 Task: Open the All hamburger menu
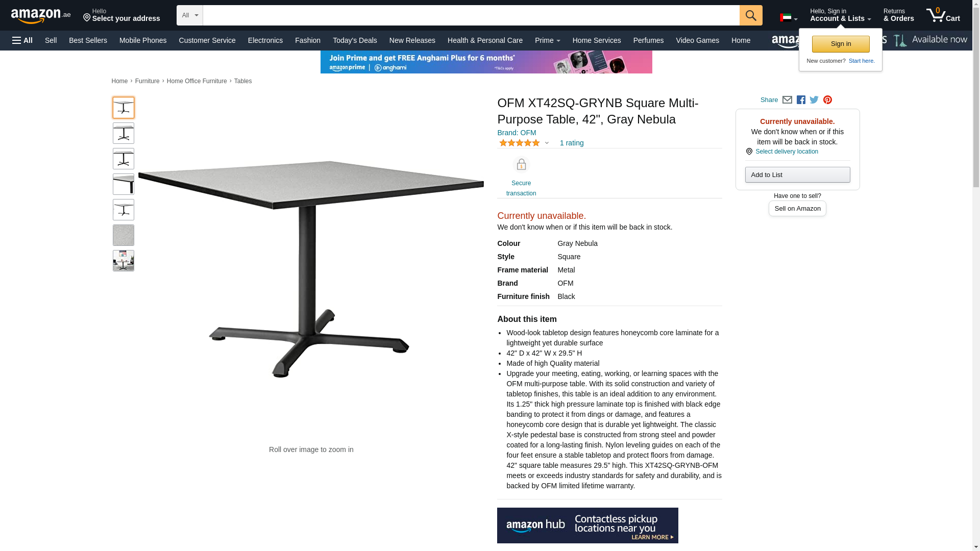tap(22, 40)
